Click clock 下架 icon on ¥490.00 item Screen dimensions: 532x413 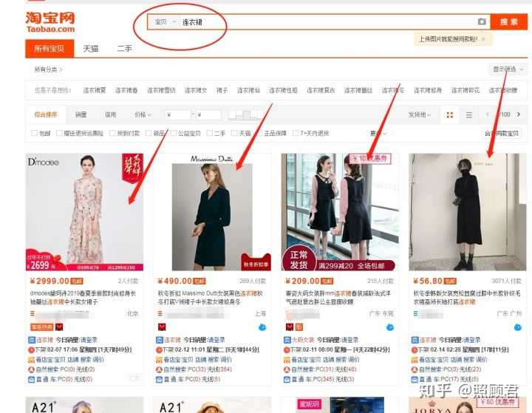click(159, 350)
